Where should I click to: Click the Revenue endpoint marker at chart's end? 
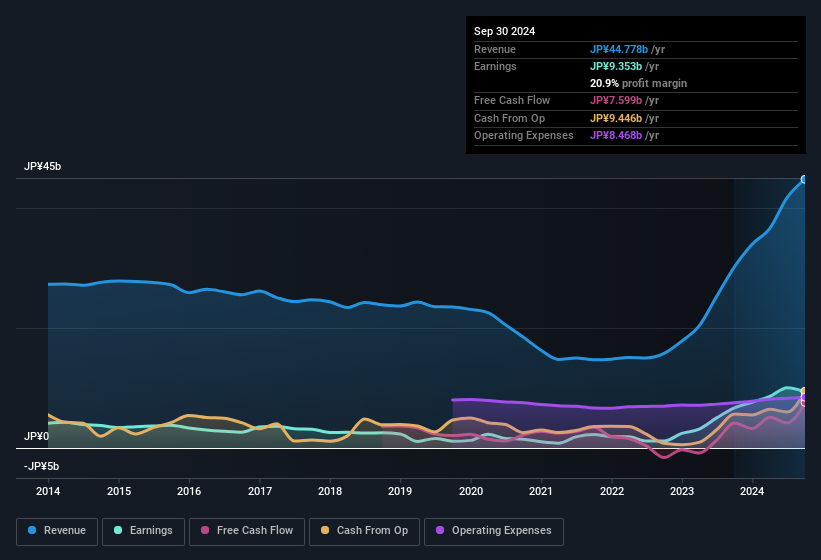point(804,180)
